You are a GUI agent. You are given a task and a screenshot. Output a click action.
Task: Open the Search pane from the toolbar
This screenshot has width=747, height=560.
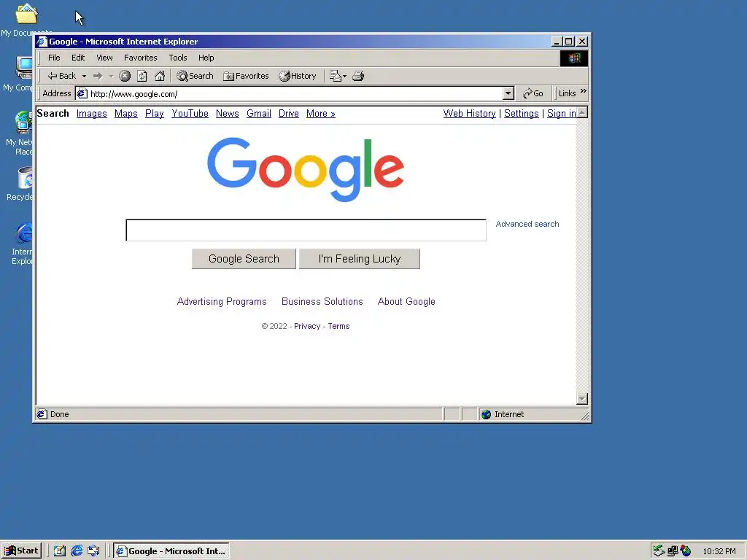[x=195, y=76]
